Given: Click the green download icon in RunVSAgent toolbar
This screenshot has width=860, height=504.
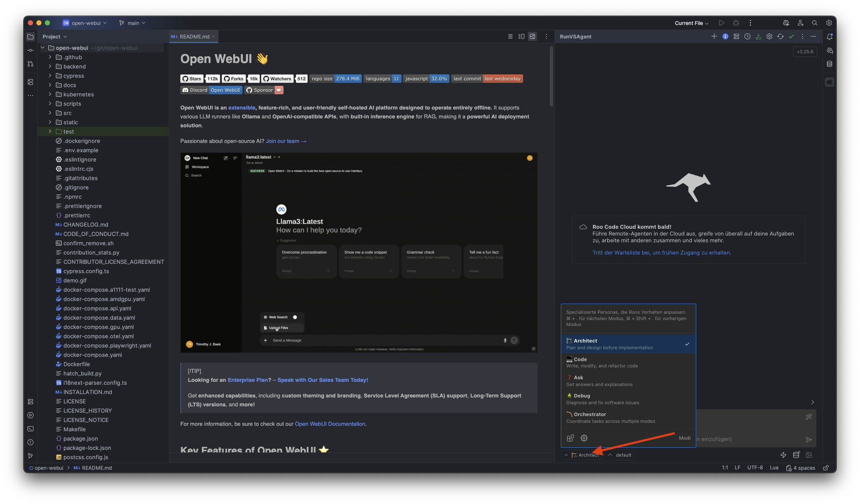Looking at the screenshot, I should point(758,36).
